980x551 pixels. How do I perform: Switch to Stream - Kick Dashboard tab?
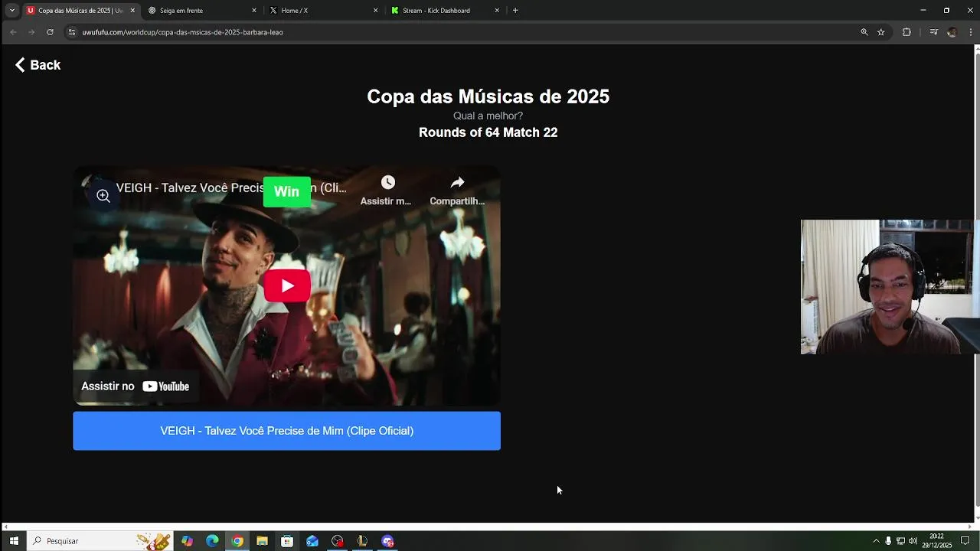(x=444, y=11)
